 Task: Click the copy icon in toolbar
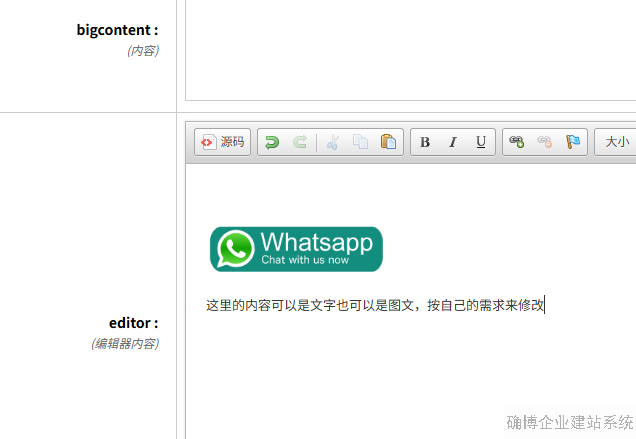point(360,142)
